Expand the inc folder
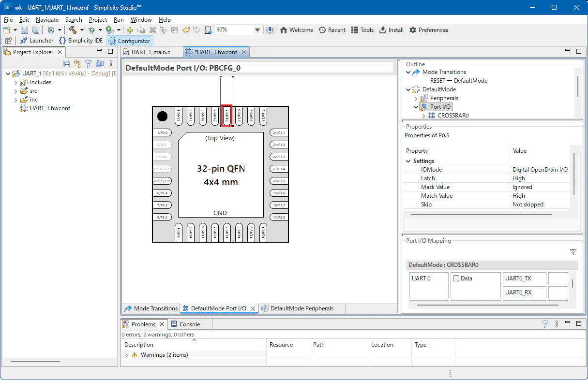 (x=15, y=100)
